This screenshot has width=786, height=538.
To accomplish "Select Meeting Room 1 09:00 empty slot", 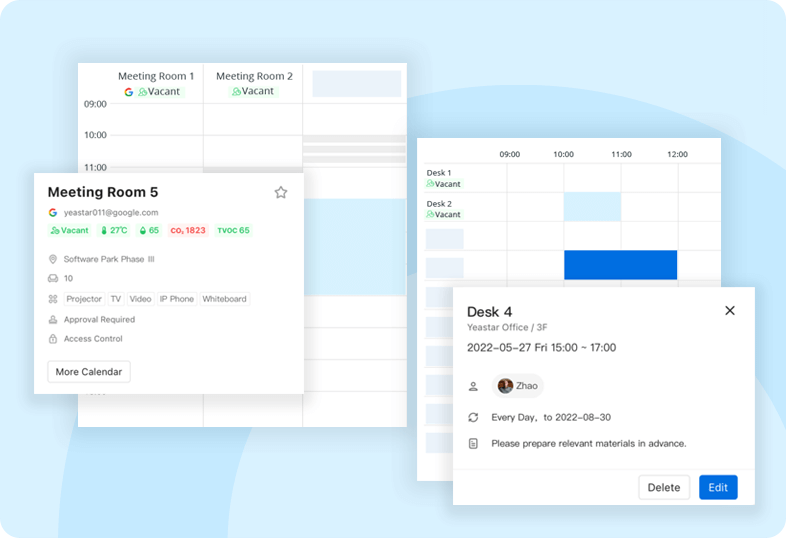I will click(x=156, y=120).
